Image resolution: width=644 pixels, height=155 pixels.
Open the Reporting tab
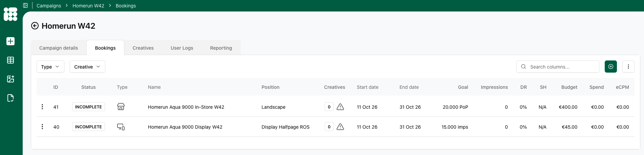221,48
